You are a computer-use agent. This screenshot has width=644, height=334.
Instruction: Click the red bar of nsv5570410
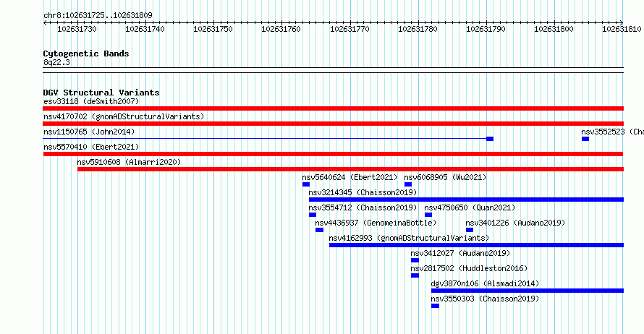coord(333,154)
